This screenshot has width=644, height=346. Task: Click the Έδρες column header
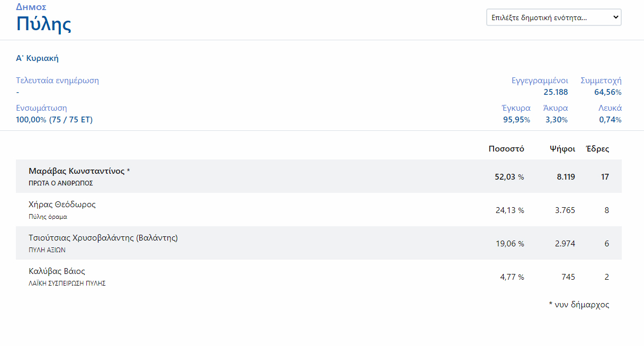tap(597, 149)
